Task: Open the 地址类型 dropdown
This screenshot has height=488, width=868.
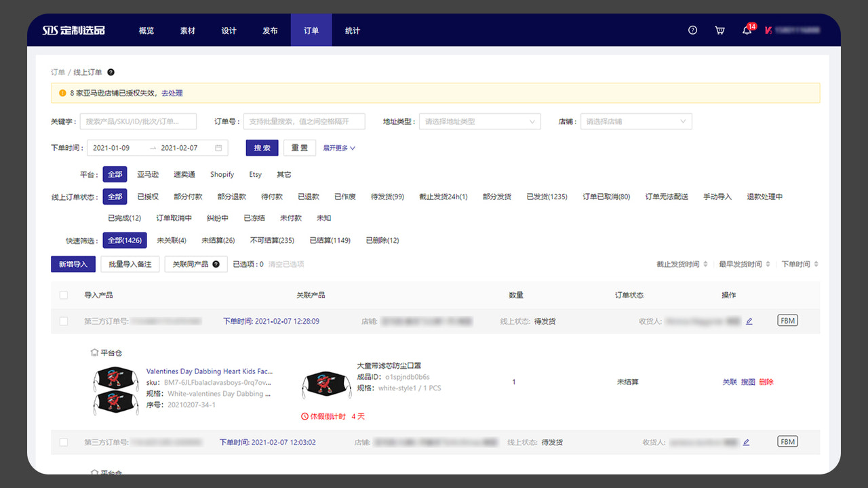Action: (x=479, y=121)
